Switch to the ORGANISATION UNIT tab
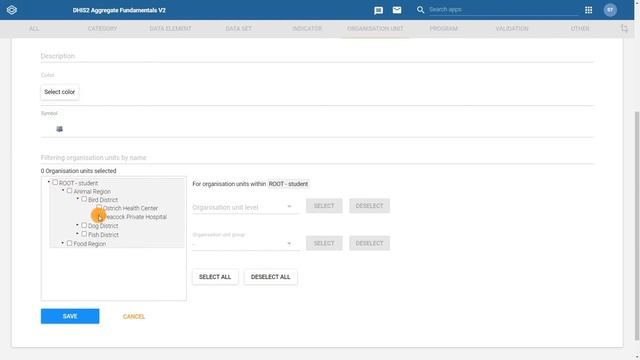The height and width of the screenshot is (360, 640). click(375, 29)
